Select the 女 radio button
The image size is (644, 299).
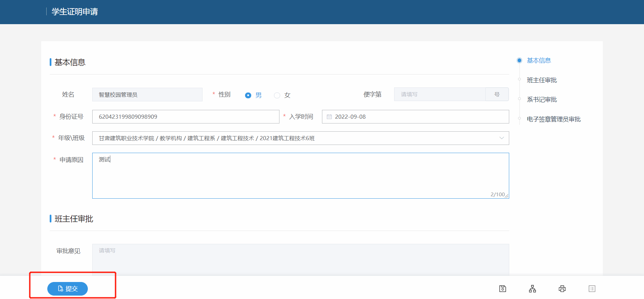click(x=277, y=95)
